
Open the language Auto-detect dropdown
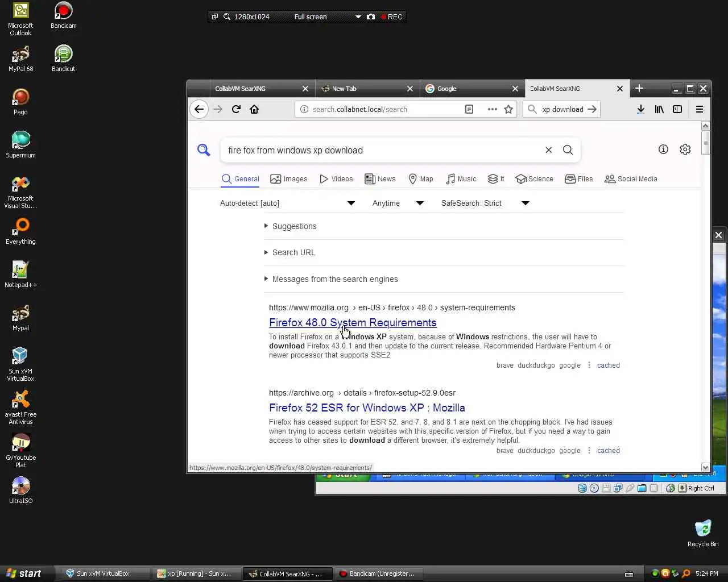point(287,203)
